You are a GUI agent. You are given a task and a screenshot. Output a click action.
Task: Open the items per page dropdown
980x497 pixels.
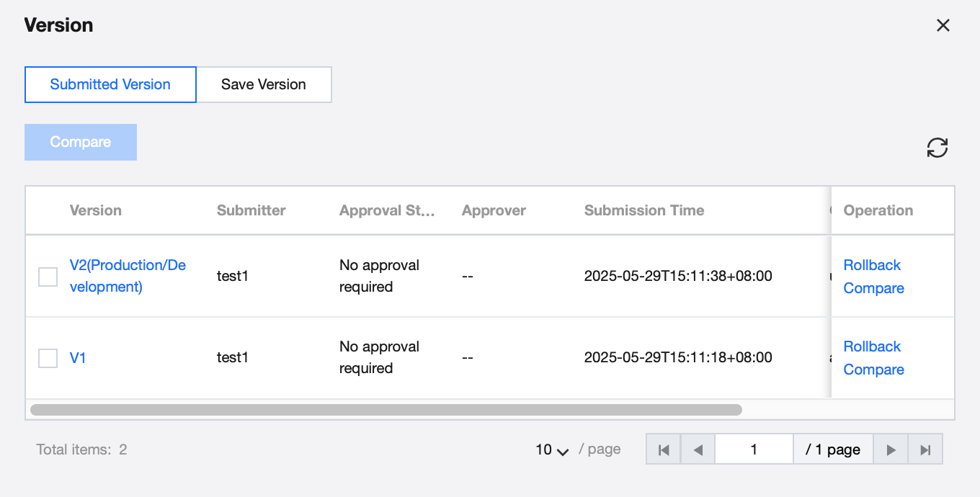click(552, 450)
